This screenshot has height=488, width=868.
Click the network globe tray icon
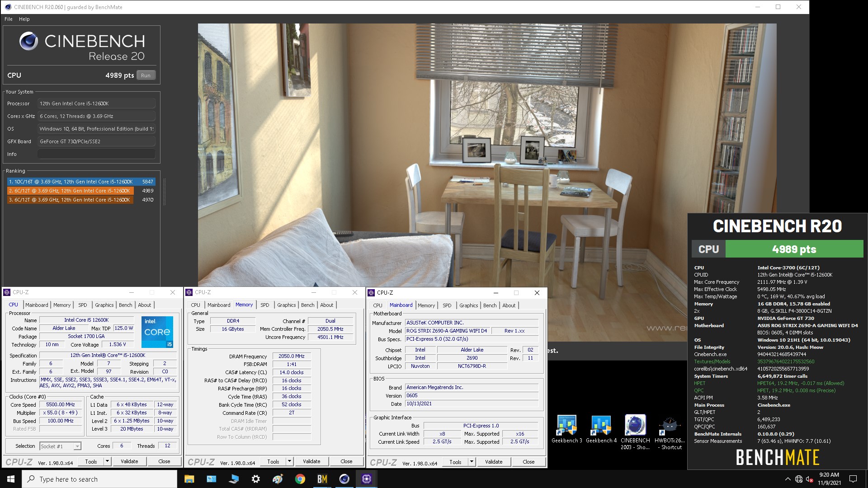point(799,479)
